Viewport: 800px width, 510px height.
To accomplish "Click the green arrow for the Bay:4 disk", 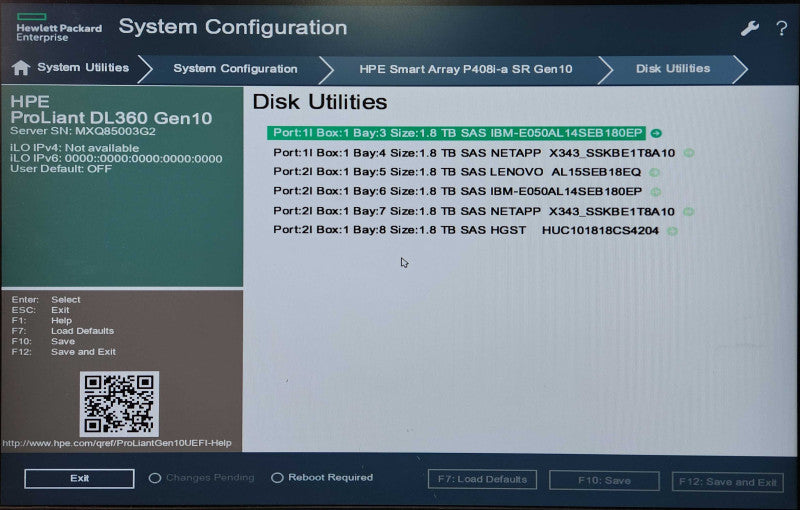I will click(689, 152).
